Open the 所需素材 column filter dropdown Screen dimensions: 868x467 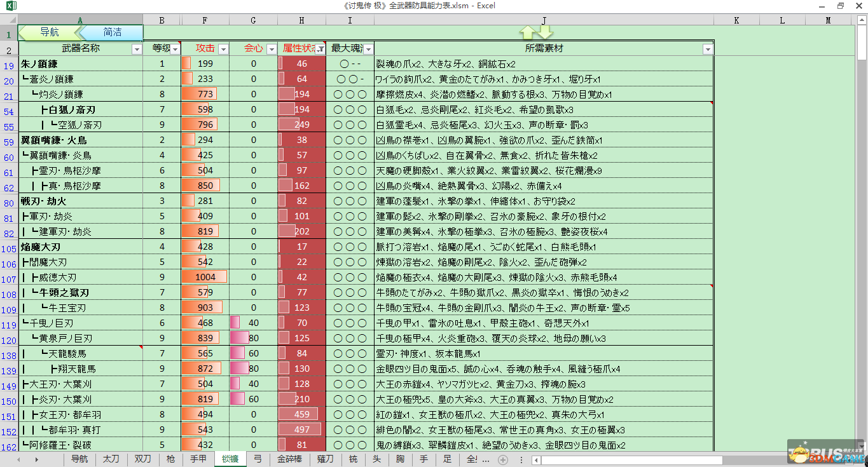point(708,49)
